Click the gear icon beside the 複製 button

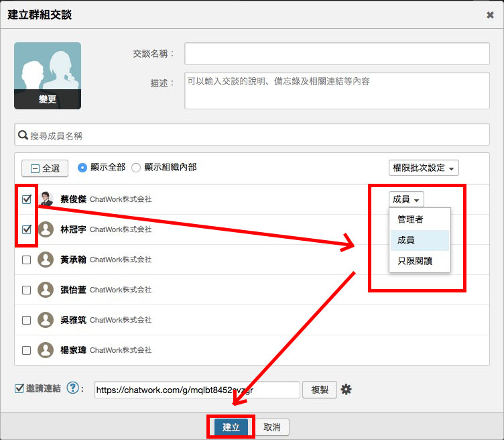[x=346, y=390]
